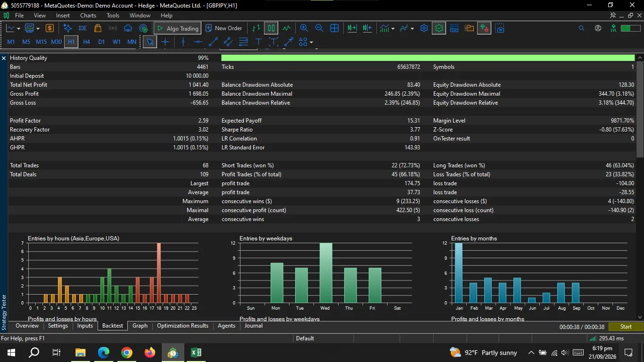
Task: Open the Signals broadcast icon
Action: 113,28
